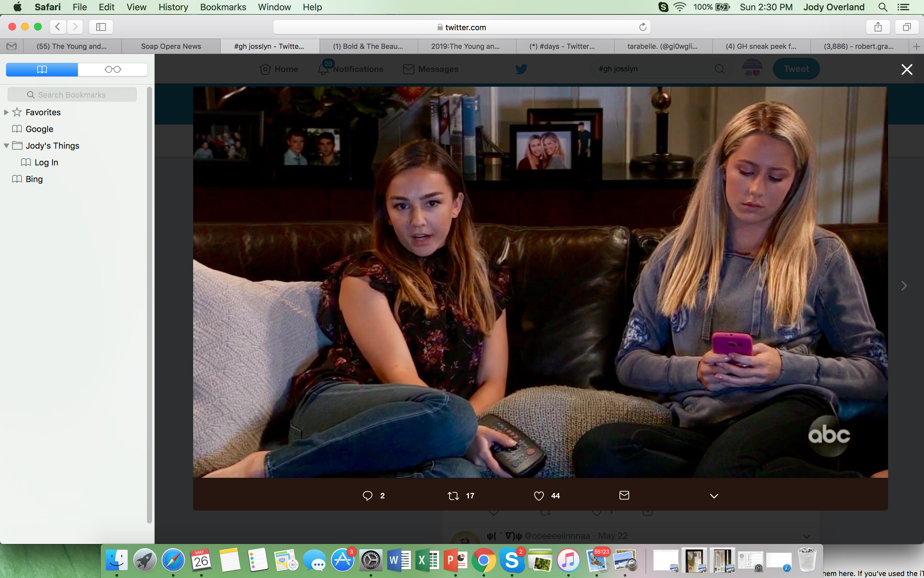Open a new tab with plus button

click(916, 46)
